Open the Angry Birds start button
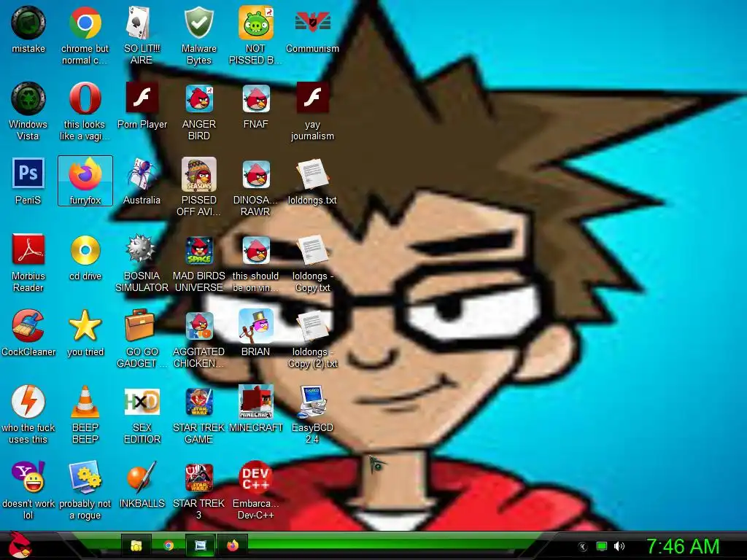Viewport: 747px width, 560px height. [x=20, y=545]
